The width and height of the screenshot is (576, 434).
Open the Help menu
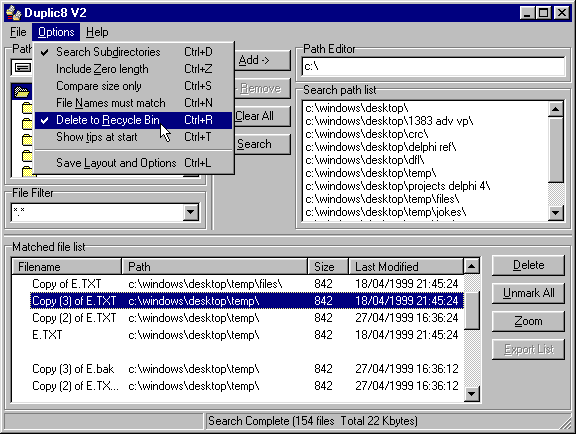[x=97, y=32]
